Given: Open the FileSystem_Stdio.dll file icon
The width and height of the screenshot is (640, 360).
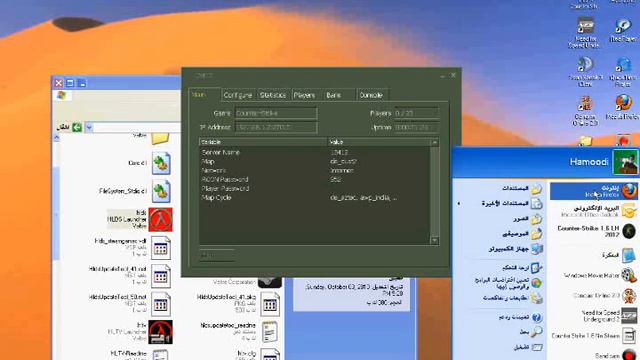Looking at the screenshot, I should click(x=161, y=191).
